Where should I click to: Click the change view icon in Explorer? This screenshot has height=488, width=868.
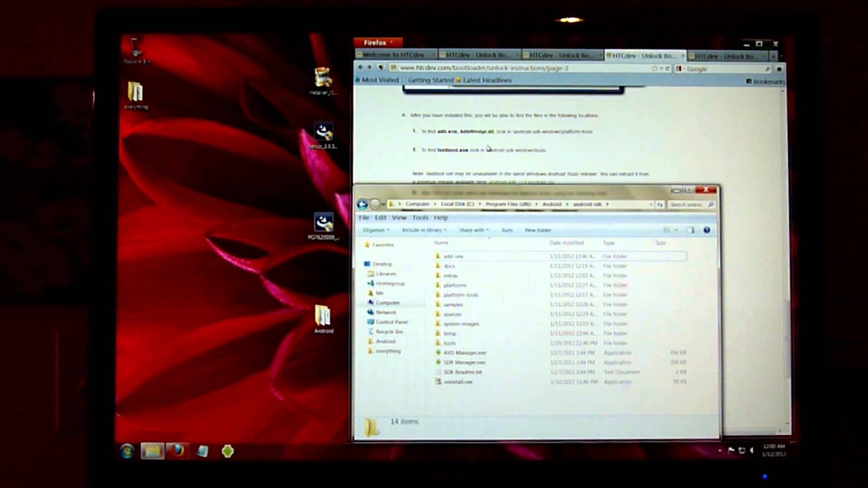pyautogui.click(x=667, y=230)
